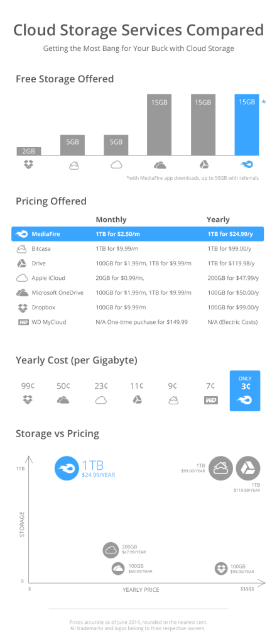Image resolution: width=277 pixels, height=644 pixels.
Task: Click the Monthly column header
Action: [111, 219]
